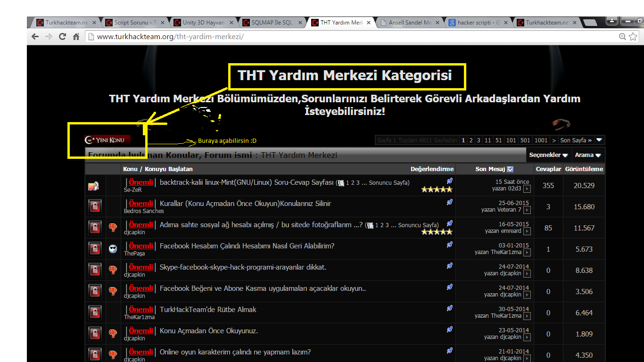Image resolution: width=644 pixels, height=362 pixels.
Task: Click the 15.680 view count in Kurallar row
Action: tap(584, 206)
